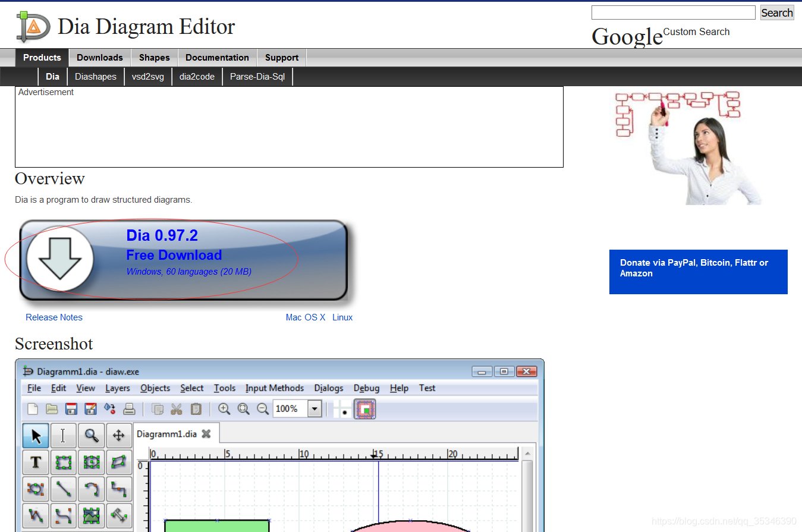Click the Dia 0.97.2 Free Download button
The width and height of the screenshot is (802, 532).
click(183, 260)
